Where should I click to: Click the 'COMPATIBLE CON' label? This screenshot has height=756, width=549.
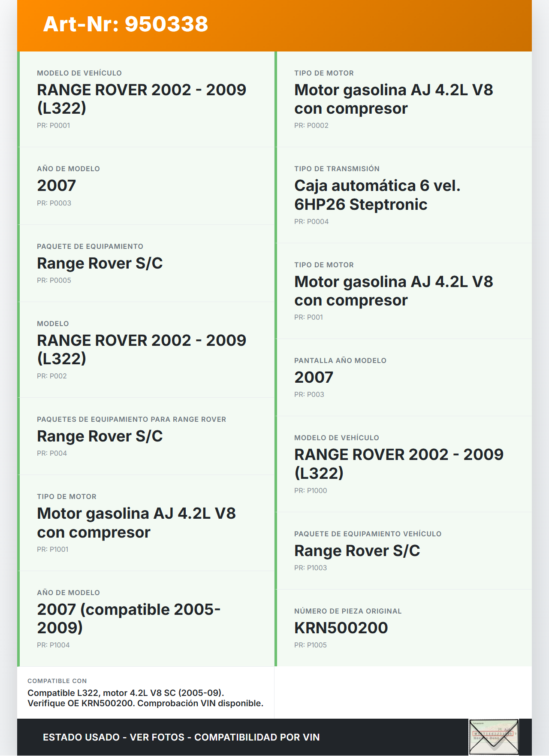57,681
